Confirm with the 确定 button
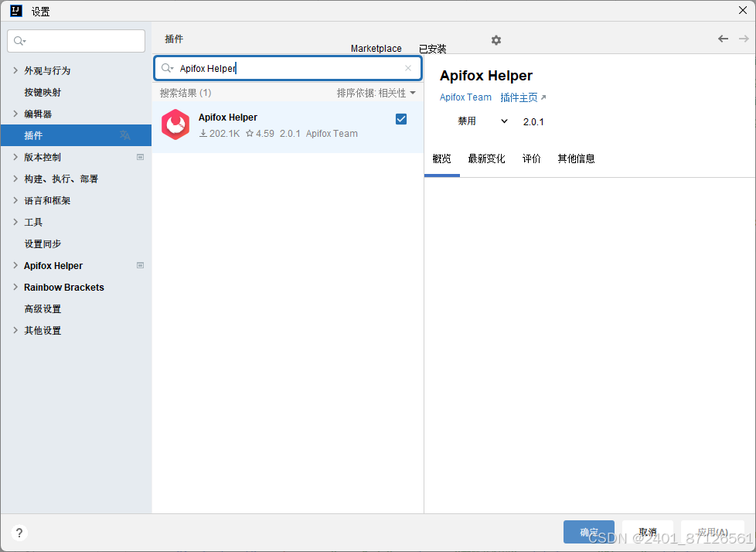This screenshot has width=756, height=552. click(589, 532)
